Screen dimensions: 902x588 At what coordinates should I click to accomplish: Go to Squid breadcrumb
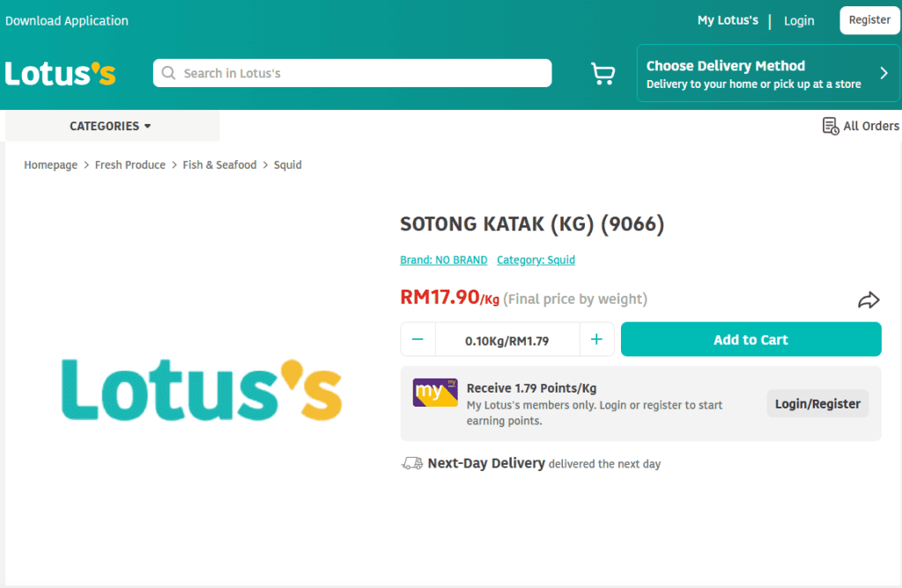pos(288,165)
